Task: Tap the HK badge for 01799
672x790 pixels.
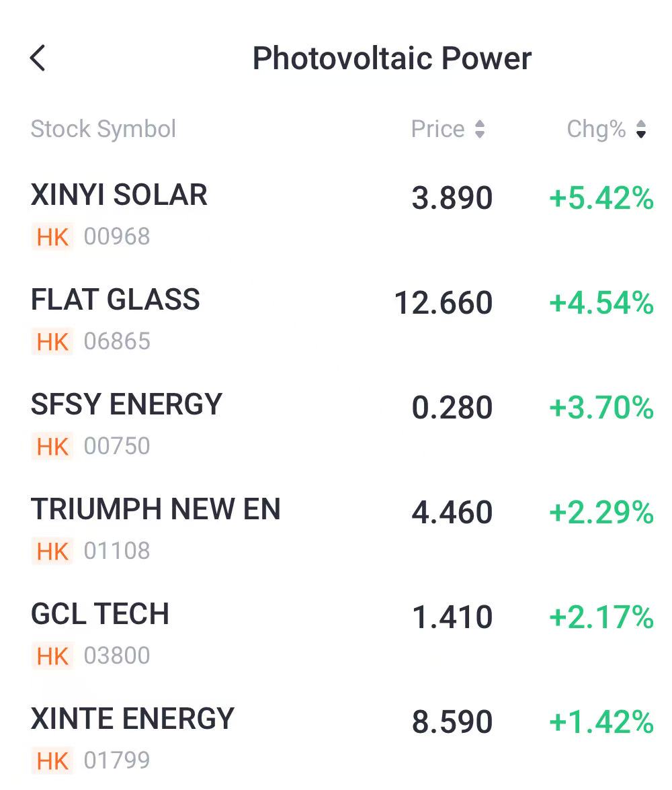Action: click(x=52, y=761)
